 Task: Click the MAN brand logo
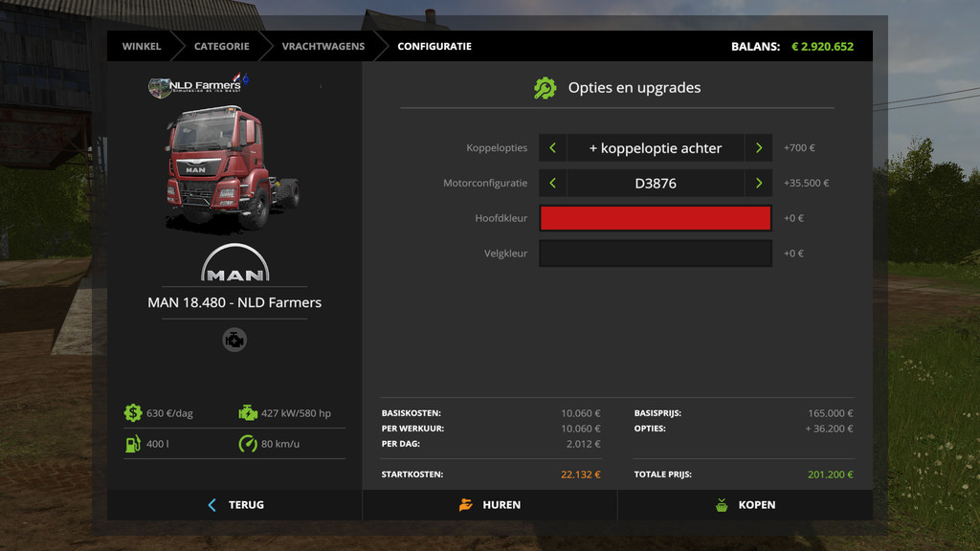(x=234, y=263)
